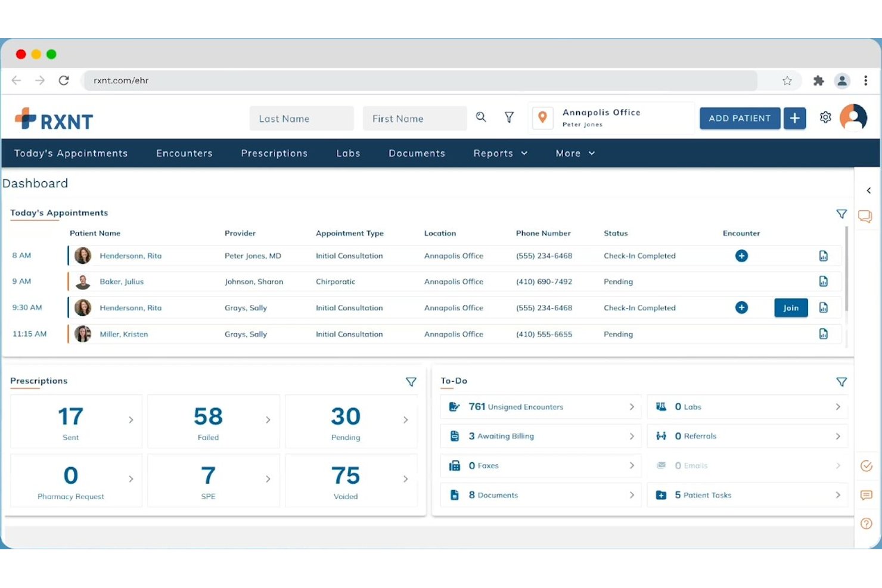
Task: Click the Last Name search field
Action: (x=302, y=118)
